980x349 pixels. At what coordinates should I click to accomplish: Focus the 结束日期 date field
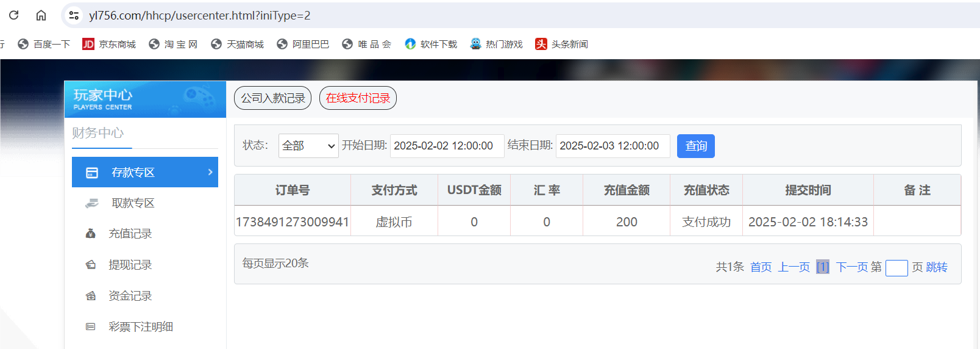coord(613,146)
